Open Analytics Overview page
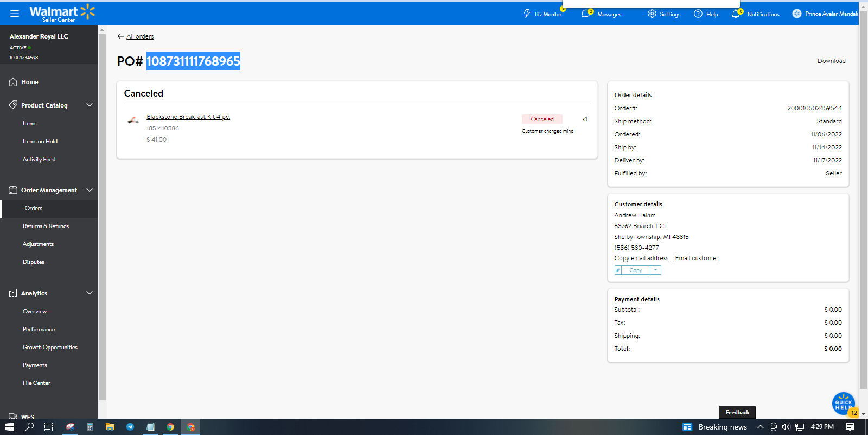Image resolution: width=868 pixels, height=435 pixels. point(35,312)
